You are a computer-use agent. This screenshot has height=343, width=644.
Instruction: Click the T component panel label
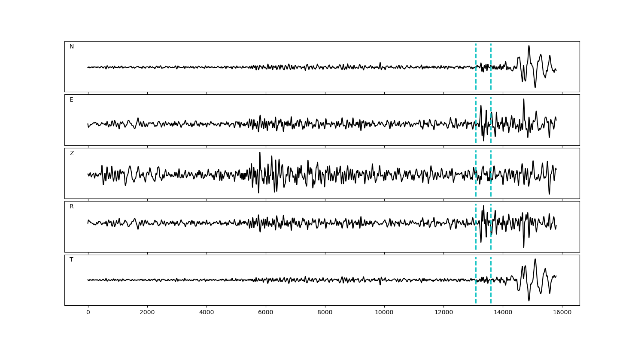click(x=71, y=260)
